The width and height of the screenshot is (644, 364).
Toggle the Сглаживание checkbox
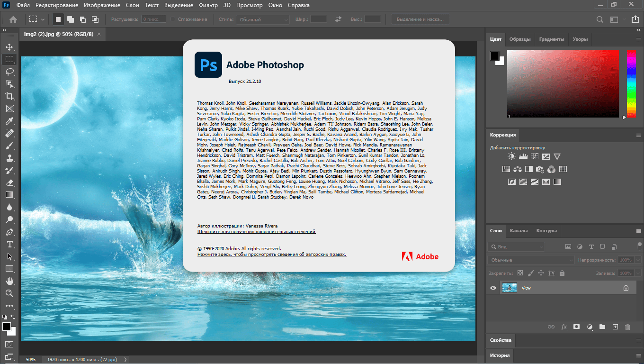(x=173, y=19)
